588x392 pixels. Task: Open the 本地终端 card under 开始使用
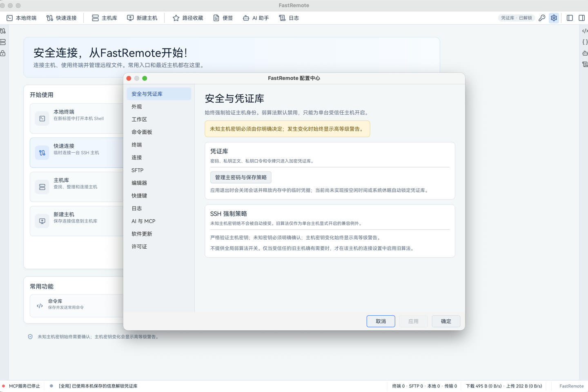coord(76,118)
